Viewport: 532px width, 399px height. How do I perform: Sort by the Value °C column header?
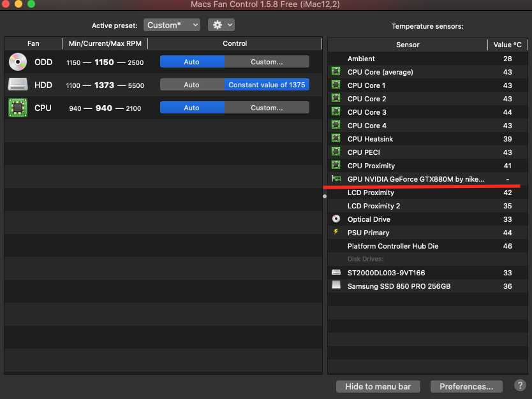click(507, 45)
